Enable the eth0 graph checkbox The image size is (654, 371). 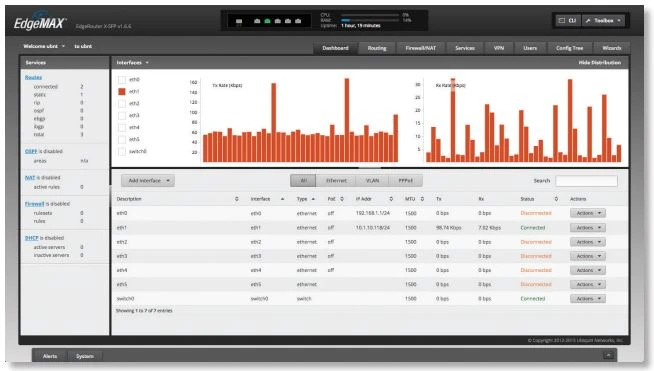(x=122, y=79)
